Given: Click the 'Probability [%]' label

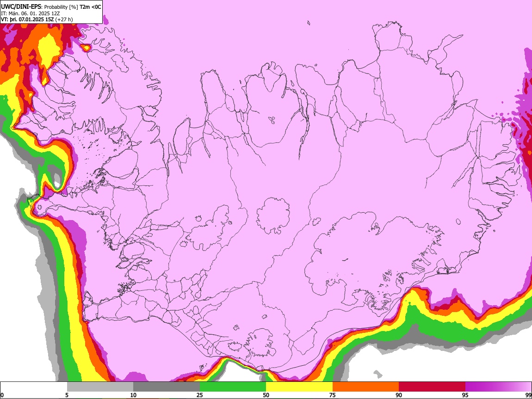Looking at the screenshot, I should [61, 7].
